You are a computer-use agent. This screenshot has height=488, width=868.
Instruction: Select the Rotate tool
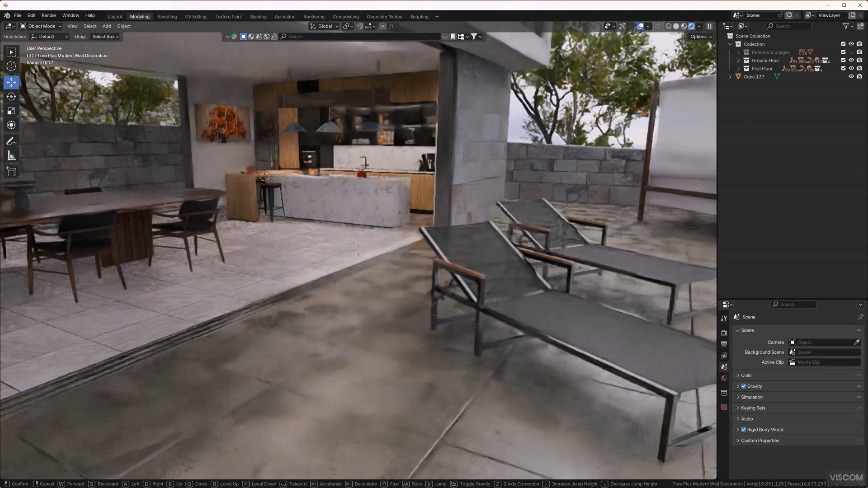tap(11, 97)
